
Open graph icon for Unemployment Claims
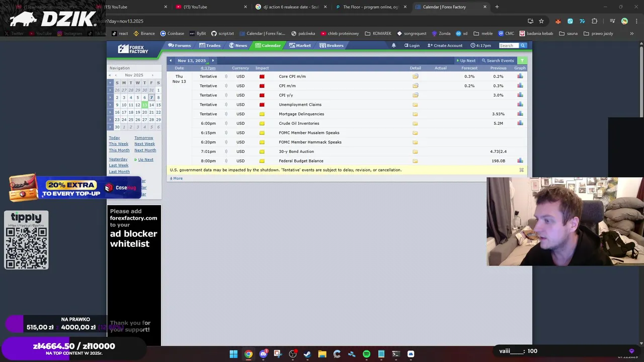pos(520,105)
